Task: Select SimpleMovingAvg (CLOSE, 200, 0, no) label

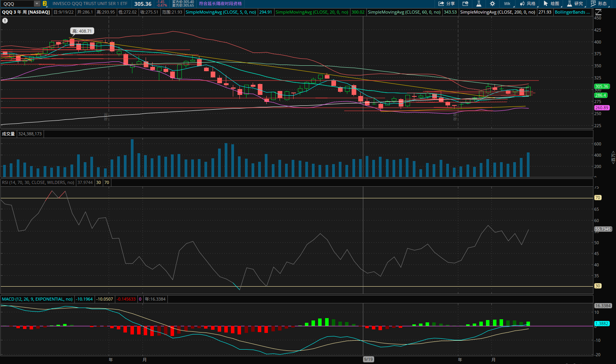Action: pos(498,12)
